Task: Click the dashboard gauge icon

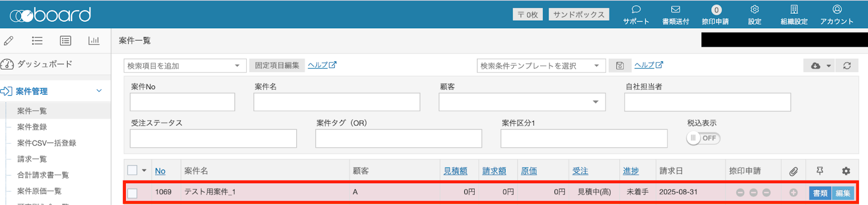Action: point(7,64)
